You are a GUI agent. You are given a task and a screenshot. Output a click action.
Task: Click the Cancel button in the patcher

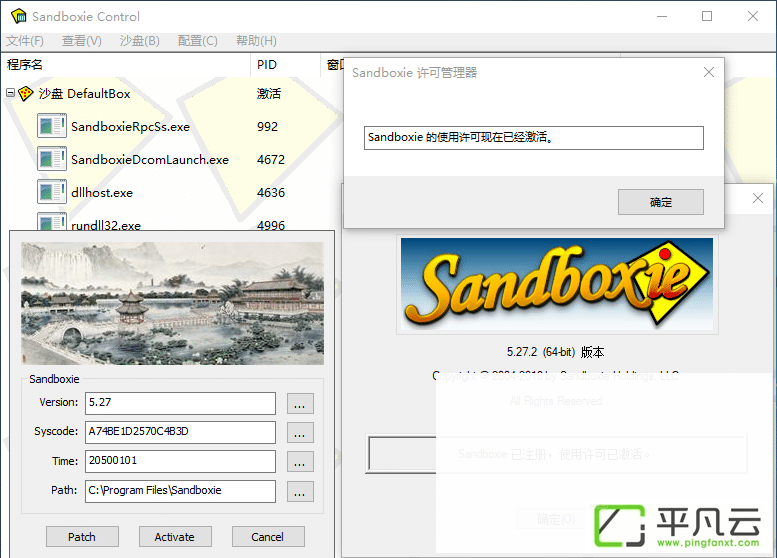click(x=268, y=537)
